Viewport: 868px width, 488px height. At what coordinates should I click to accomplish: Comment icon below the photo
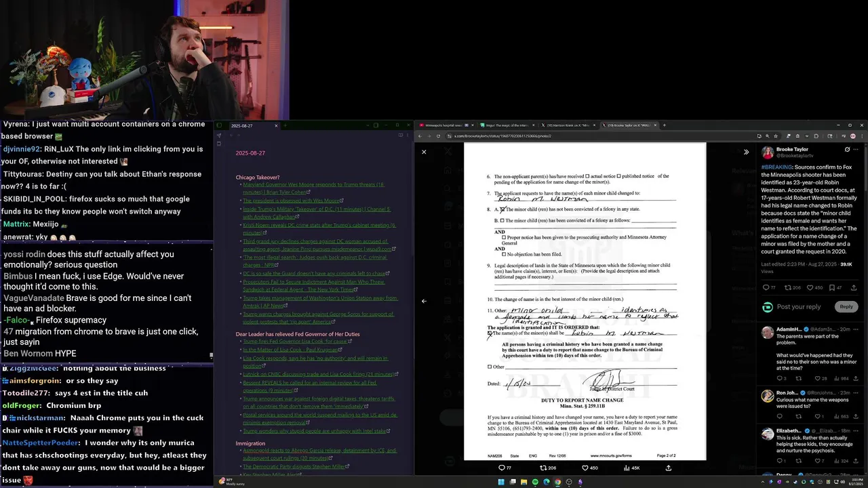502,468
